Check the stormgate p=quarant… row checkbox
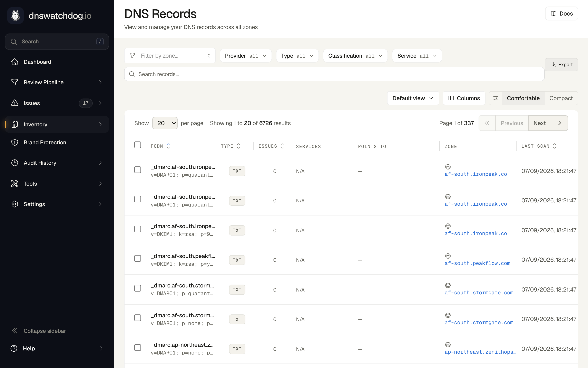 click(138, 288)
